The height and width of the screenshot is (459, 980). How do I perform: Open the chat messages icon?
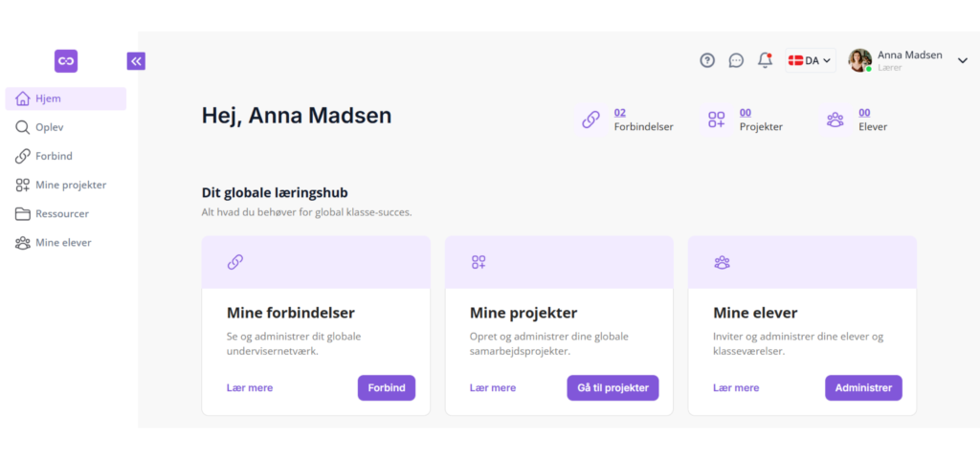pyautogui.click(x=736, y=60)
